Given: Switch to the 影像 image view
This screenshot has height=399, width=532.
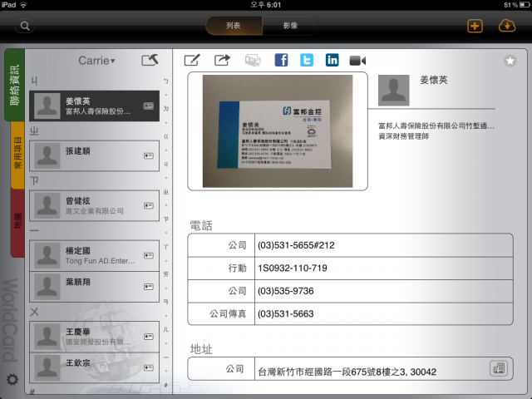Looking at the screenshot, I should coord(290,26).
